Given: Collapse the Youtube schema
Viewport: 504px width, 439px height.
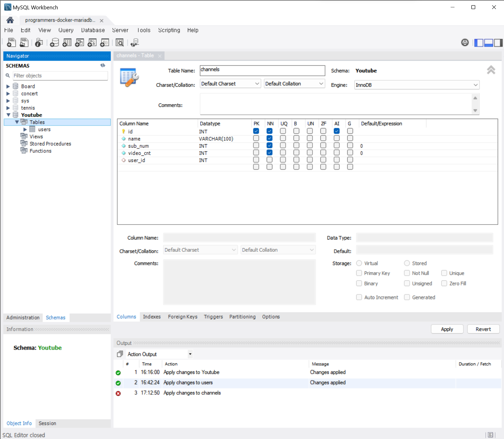Looking at the screenshot, I should click(x=8, y=115).
